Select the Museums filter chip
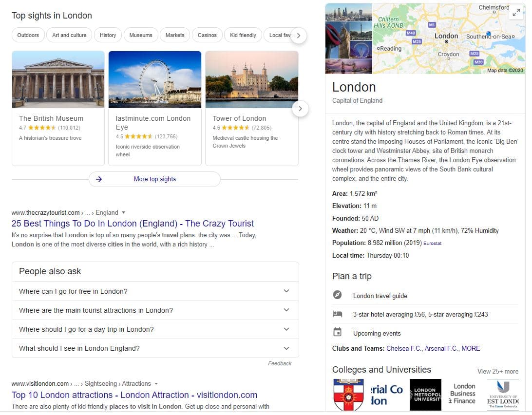The height and width of the screenshot is (415, 532). point(141,35)
